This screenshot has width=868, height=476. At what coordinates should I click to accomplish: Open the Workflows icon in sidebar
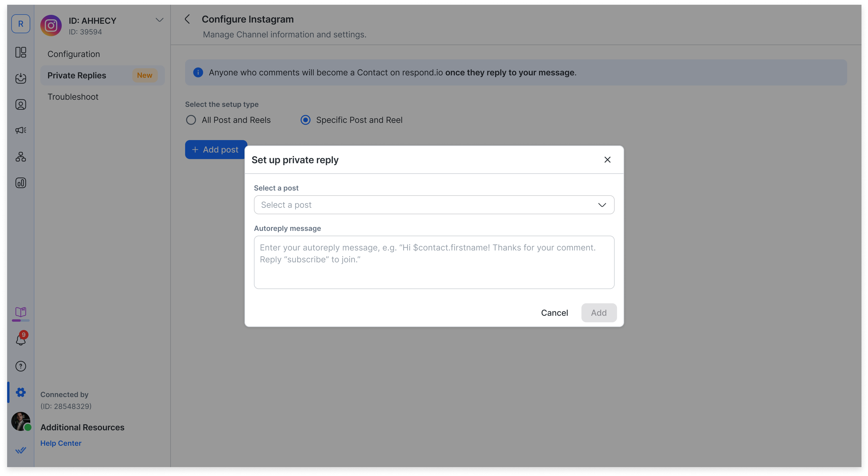point(20,157)
